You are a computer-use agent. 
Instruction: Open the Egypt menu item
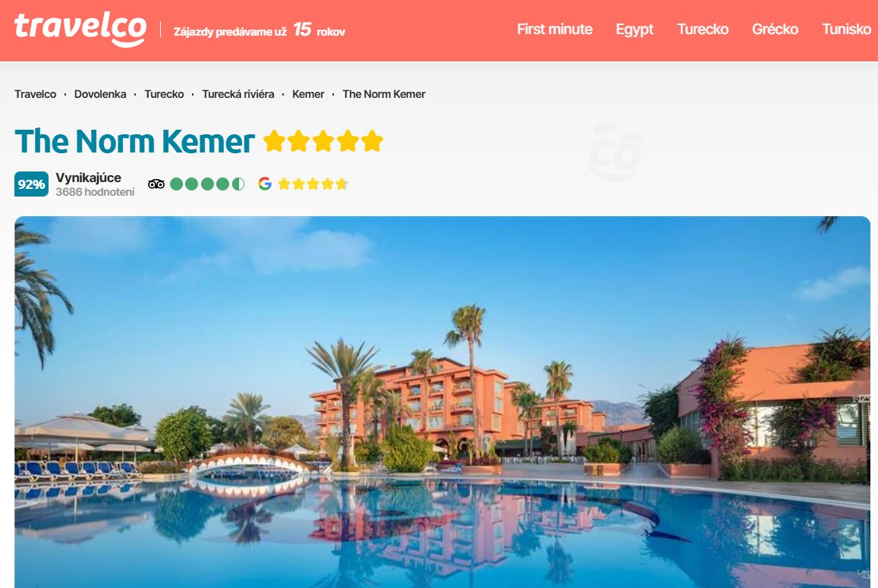click(x=634, y=29)
